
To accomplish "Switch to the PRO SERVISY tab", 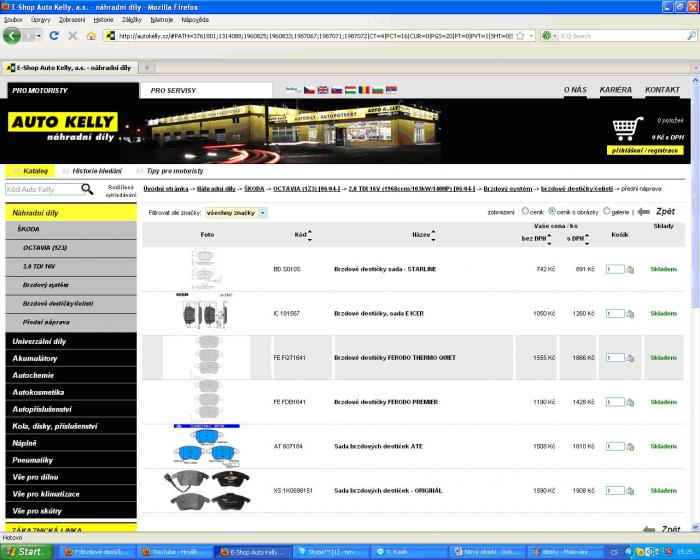I will tap(173, 90).
